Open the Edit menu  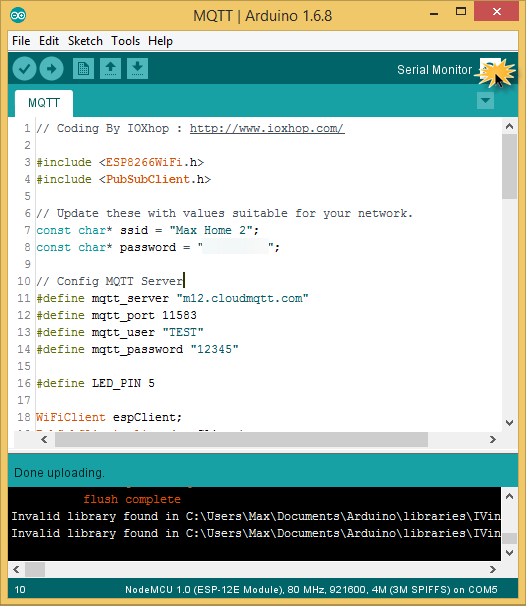[x=49, y=41]
